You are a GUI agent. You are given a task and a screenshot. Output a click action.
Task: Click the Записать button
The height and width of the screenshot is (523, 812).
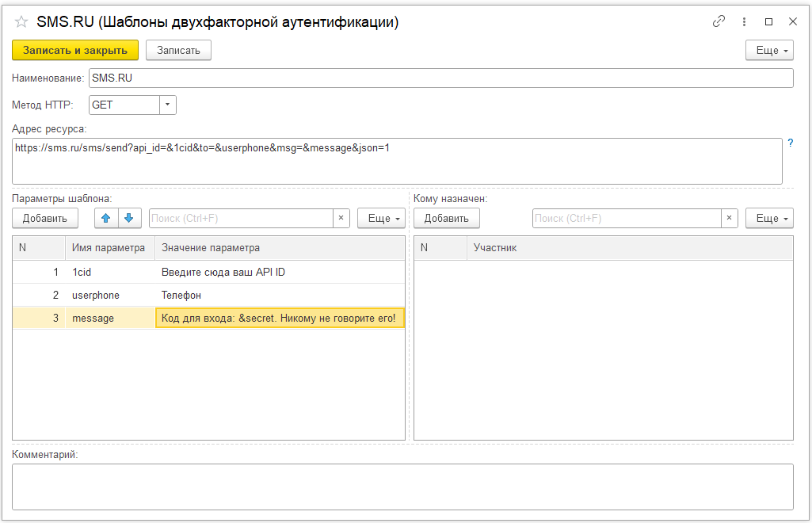[x=178, y=50]
